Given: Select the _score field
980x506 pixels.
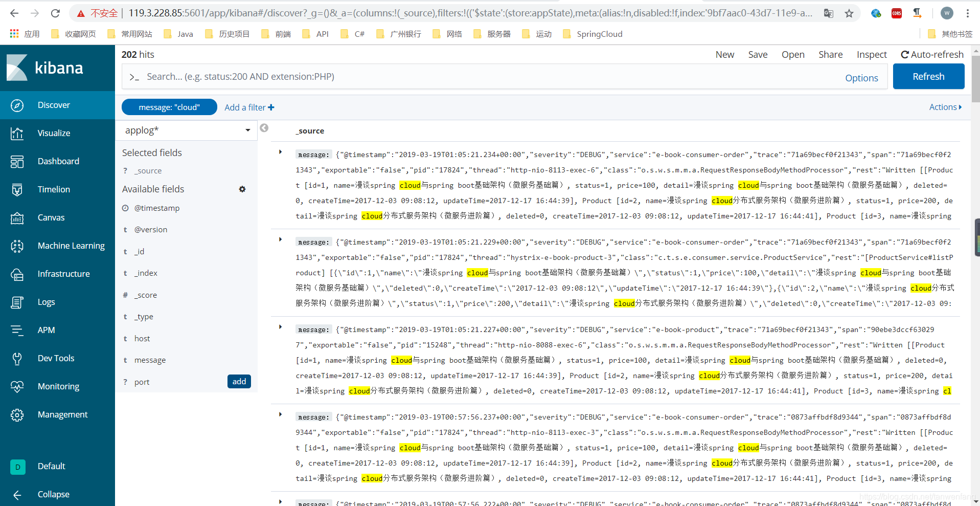Looking at the screenshot, I should click(146, 295).
